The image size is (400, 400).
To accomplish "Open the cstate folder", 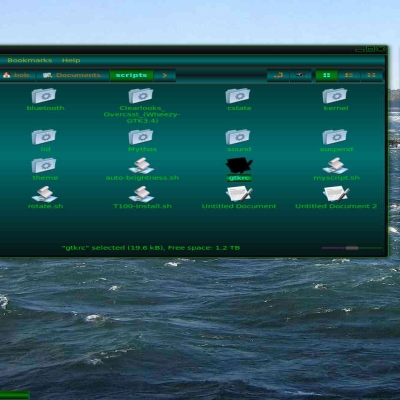I will [x=238, y=96].
